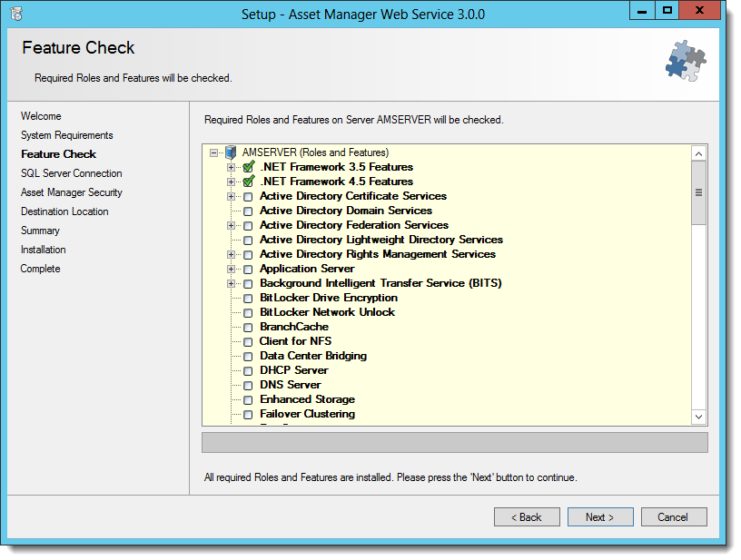The height and width of the screenshot is (560, 741).
Task: Go back with the < Back button
Action: [x=527, y=517]
